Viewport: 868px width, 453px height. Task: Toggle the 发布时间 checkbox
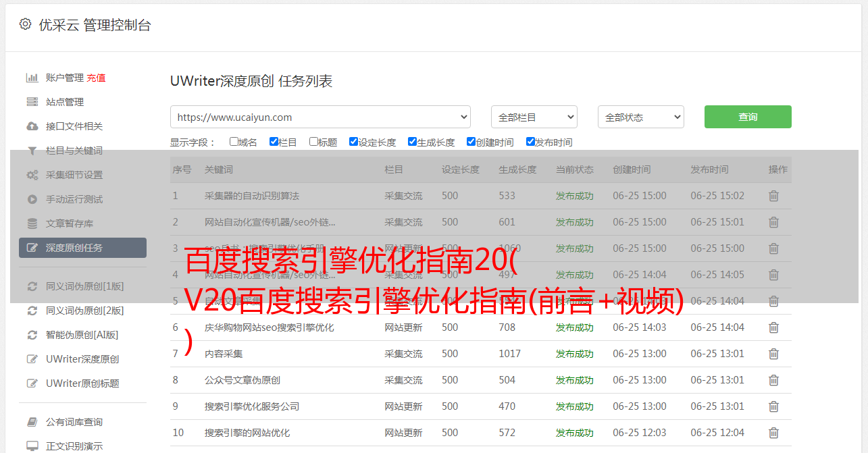[530, 142]
